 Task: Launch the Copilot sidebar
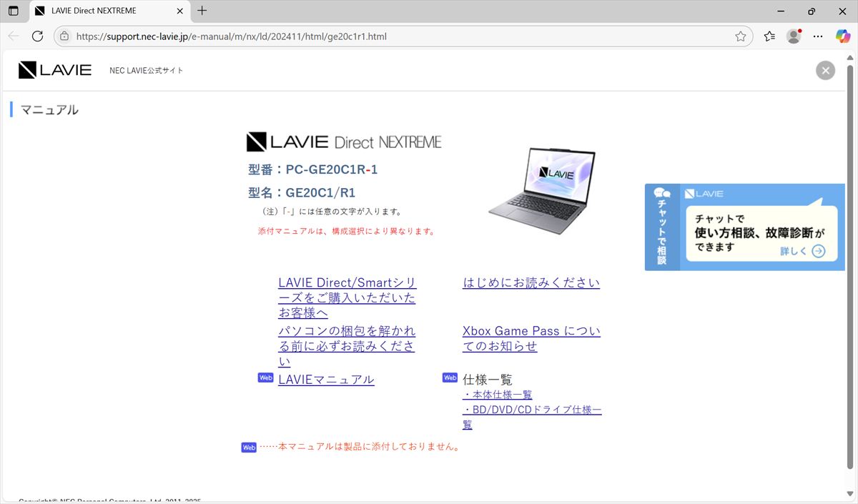[843, 36]
